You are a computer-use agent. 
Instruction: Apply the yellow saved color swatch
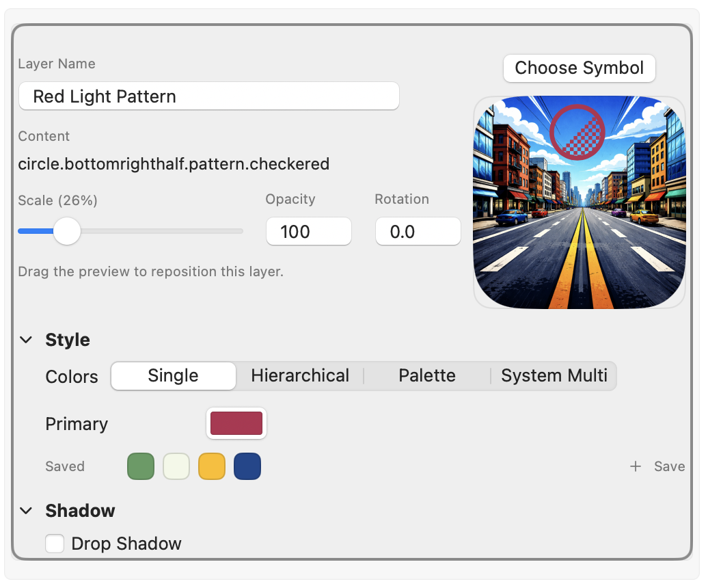[x=212, y=466]
